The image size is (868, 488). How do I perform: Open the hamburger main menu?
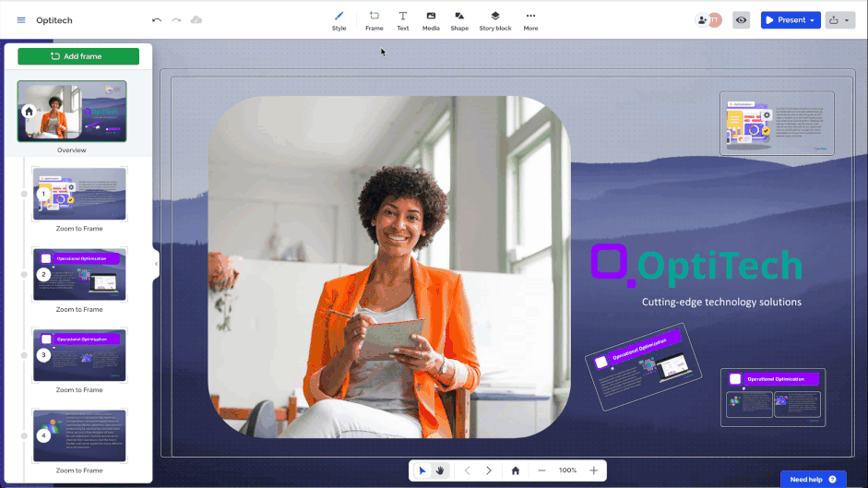pyautogui.click(x=21, y=20)
